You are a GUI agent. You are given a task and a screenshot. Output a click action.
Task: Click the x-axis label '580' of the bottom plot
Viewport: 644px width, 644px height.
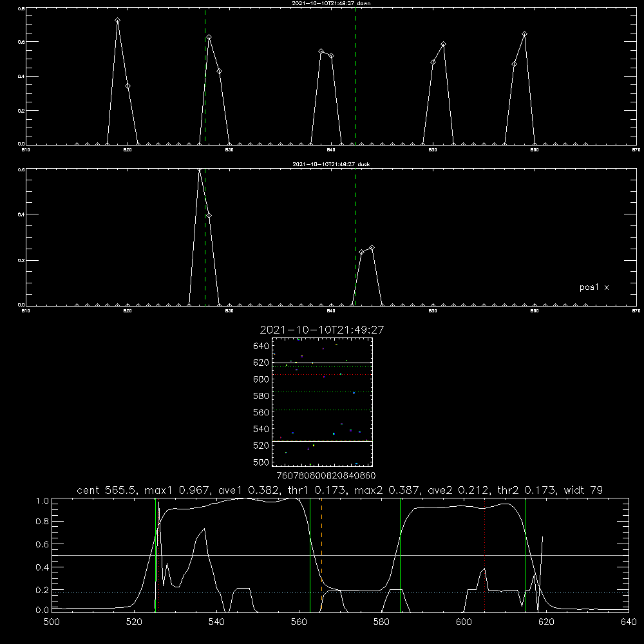point(381,622)
